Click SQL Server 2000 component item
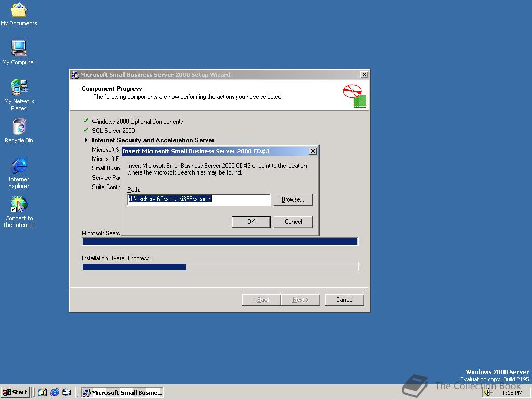The height and width of the screenshot is (399, 532). pyautogui.click(x=113, y=131)
